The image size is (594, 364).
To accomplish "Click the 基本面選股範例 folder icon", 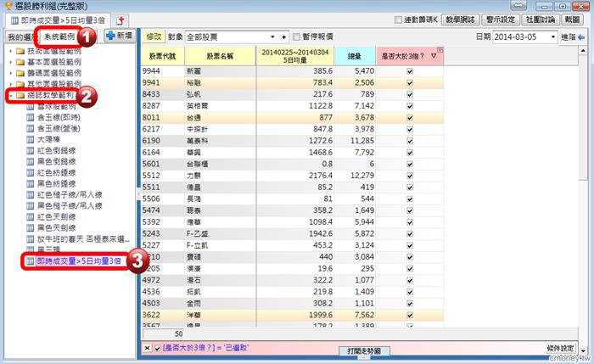I will coord(20,62).
